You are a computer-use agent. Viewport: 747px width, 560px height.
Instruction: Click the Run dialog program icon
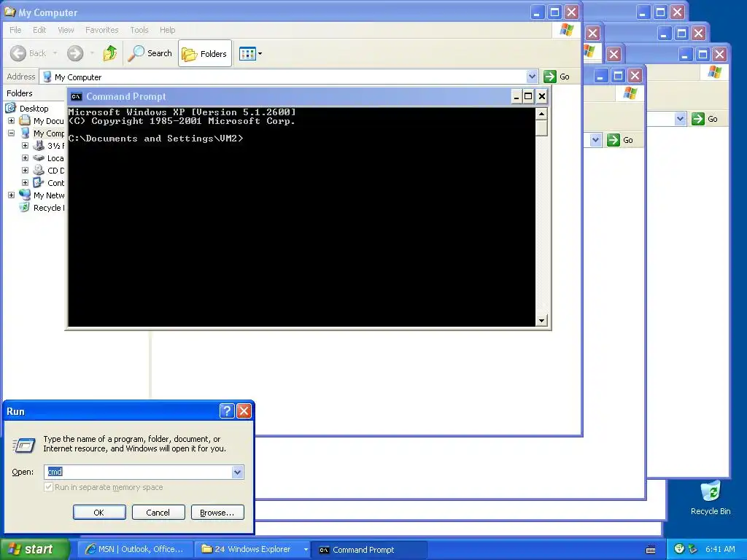coord(24,446)
